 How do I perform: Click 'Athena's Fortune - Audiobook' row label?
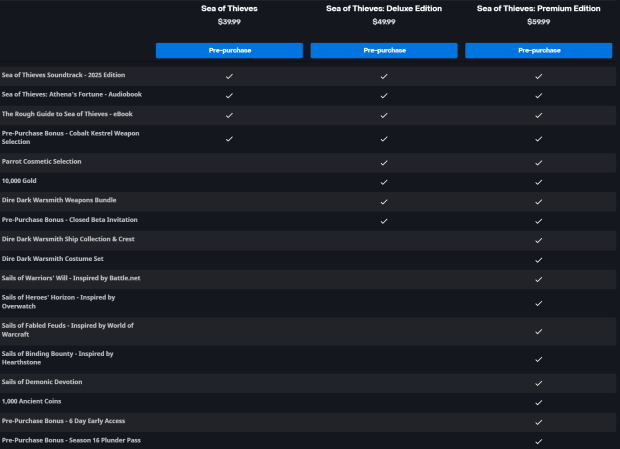[x=72, y=94]
